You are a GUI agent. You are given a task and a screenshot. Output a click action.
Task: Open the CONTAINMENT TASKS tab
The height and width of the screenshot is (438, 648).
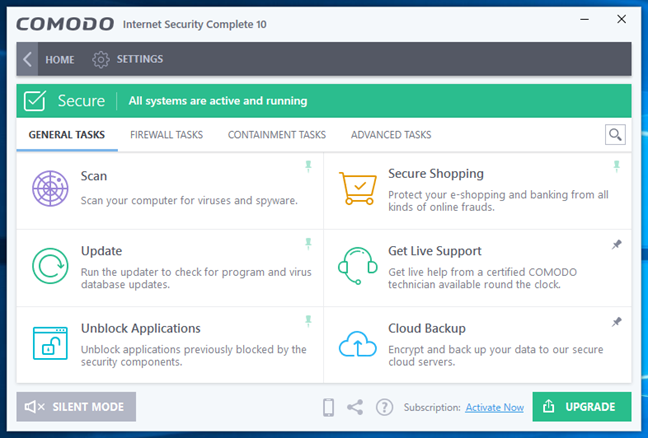tap(277, 135)
